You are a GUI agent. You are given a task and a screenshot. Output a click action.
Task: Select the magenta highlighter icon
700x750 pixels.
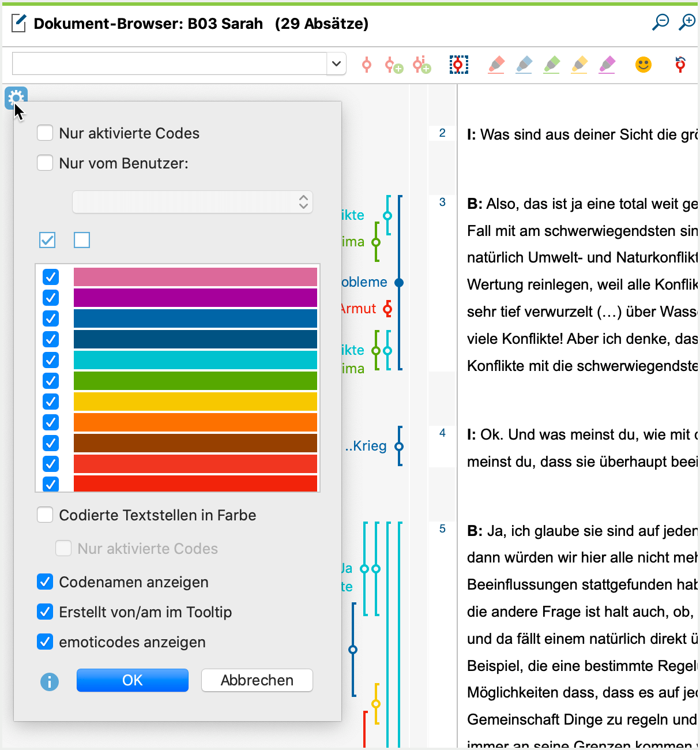click(x=607, y=64)
